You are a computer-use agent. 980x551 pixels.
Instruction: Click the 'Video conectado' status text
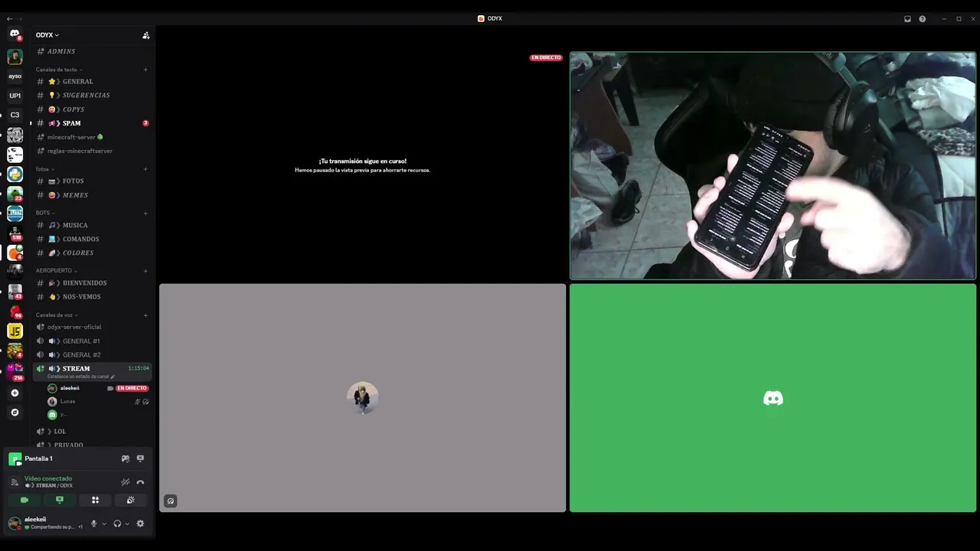[x=48, y=478]
